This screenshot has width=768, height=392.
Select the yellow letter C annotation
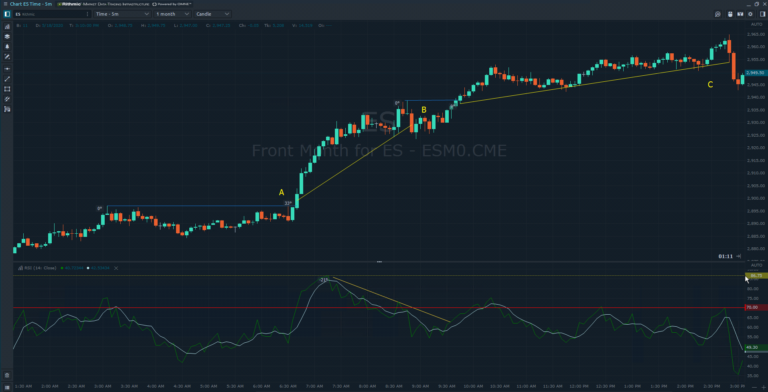(x=710, y=85)
